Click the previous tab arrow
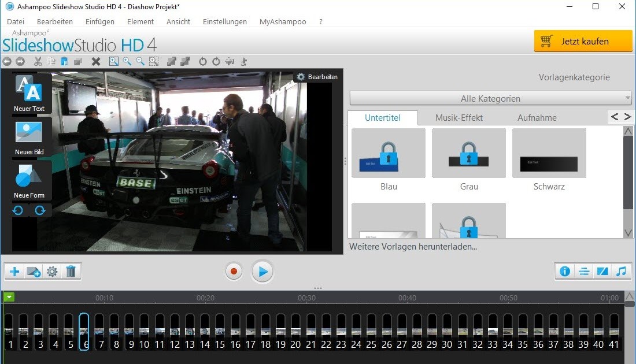The image size is (636, 364). [615, 117]
